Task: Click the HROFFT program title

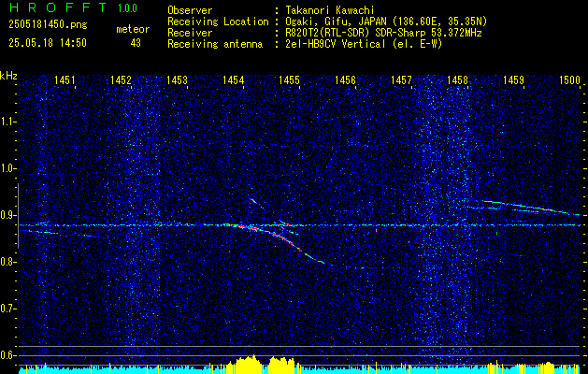Action: click(x=58, y=7)
